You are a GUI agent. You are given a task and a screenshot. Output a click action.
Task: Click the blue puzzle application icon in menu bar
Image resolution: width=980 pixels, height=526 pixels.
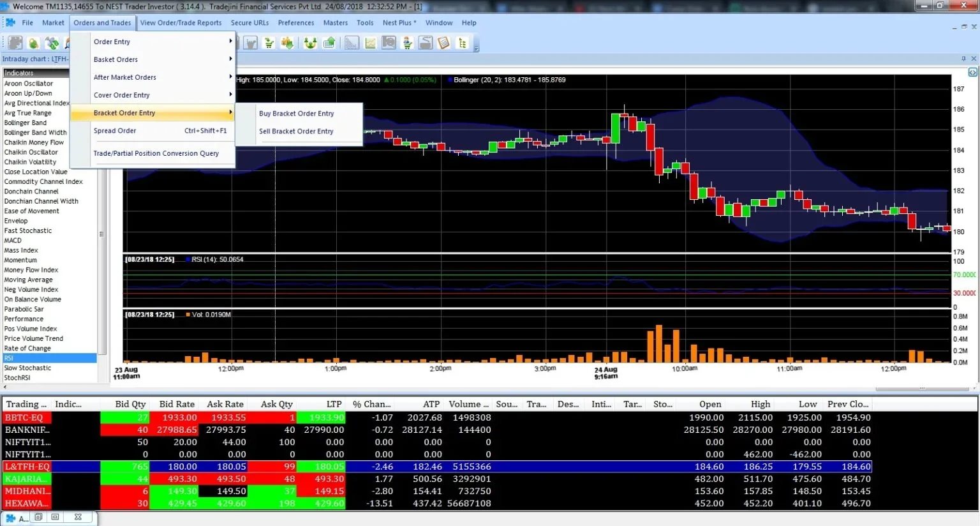[10, 22]
